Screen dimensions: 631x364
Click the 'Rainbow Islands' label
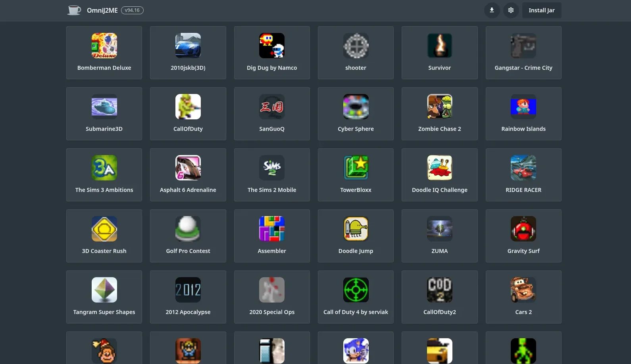[523, 129]
